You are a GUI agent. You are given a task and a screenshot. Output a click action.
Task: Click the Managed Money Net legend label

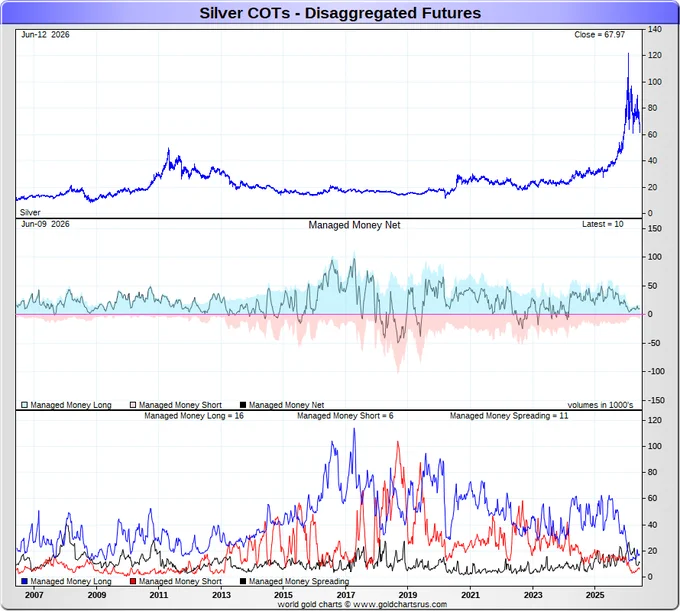[286, 405]
